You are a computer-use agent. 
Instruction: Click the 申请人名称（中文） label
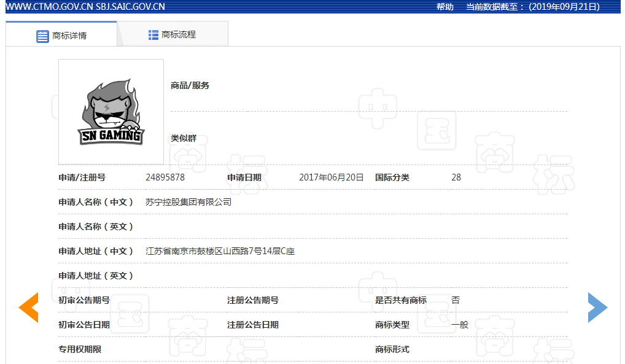[96, 202]
